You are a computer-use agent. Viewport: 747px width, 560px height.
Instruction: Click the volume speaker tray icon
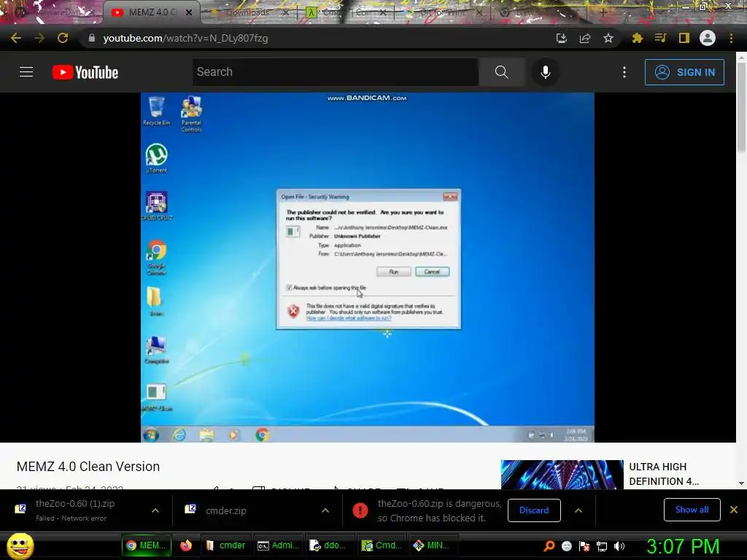tap(619, 546)
